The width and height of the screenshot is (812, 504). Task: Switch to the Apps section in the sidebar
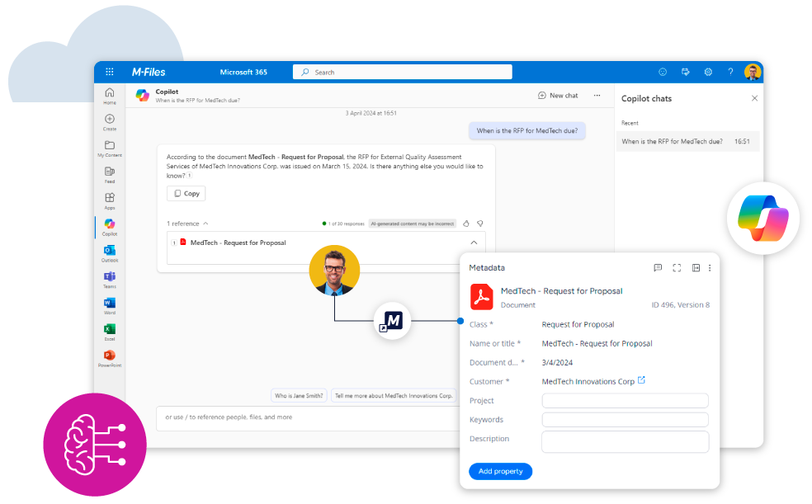pyautogui.click(x=109, y=198)
